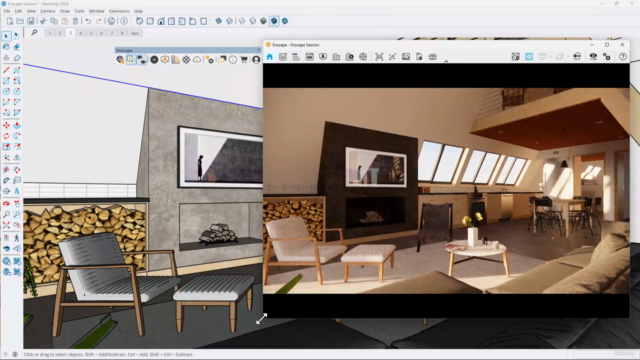Click the search magnifier icon
The width and height of the screenshot is (640, 360).
click(x=34, y=33)
